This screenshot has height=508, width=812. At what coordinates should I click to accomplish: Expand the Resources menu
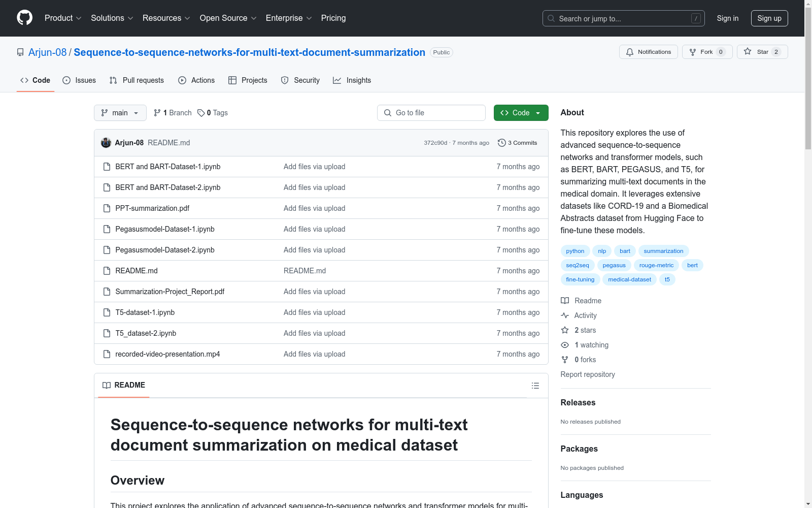(166, 18)
